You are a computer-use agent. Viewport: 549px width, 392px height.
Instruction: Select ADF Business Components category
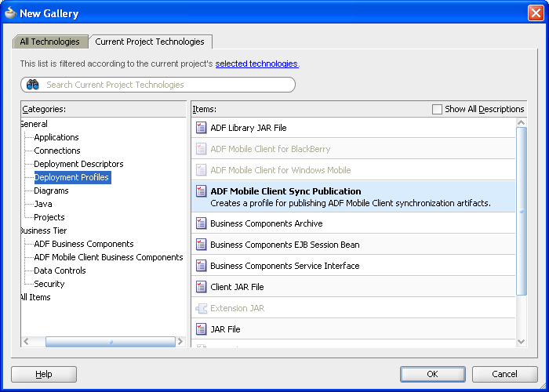point(84,244)
